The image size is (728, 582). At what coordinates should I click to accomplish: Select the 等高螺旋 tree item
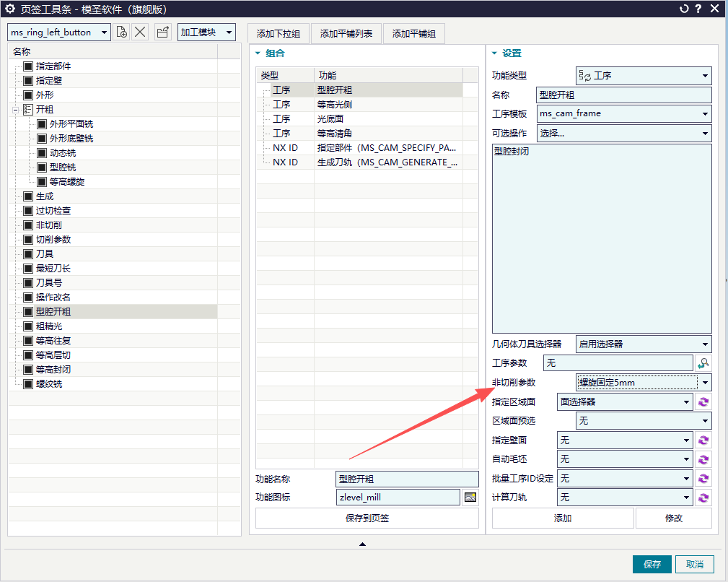point(67,182)
